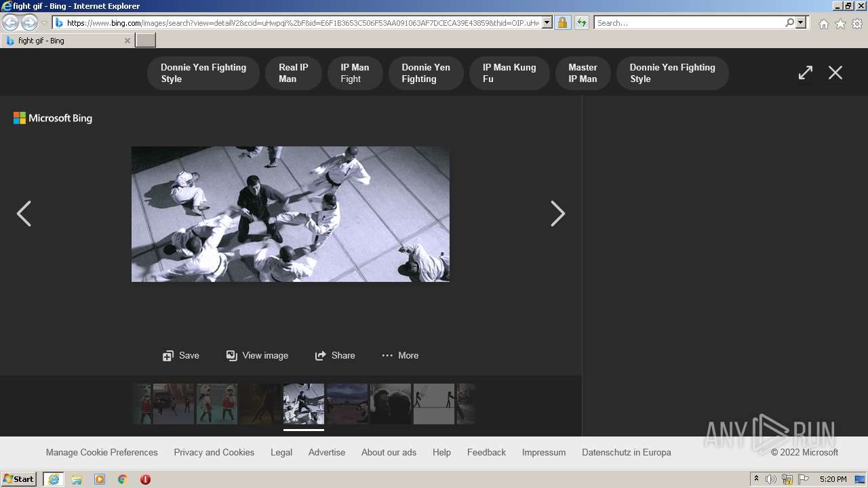Click the refresh page icon
The image size is (868, 488).
click(x=582, y=23)
